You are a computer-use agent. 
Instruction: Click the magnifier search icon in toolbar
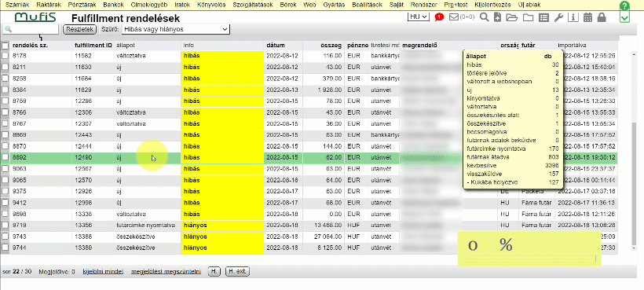(485, 17)
